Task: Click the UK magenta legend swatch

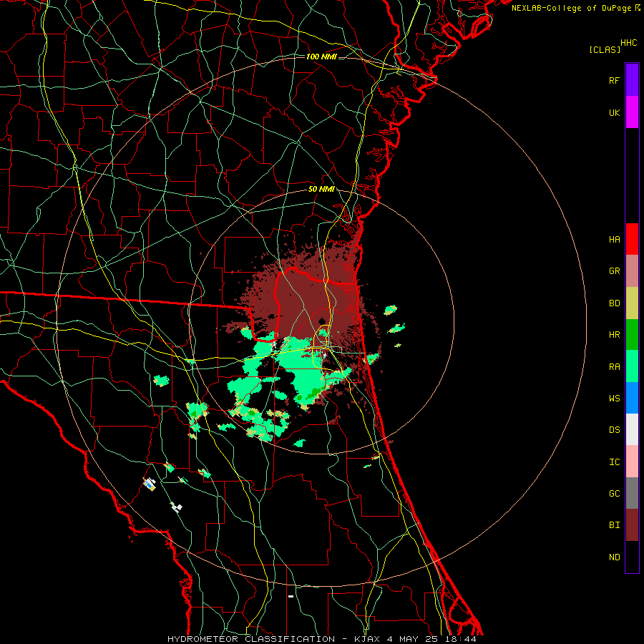Action: pos(632,112)
